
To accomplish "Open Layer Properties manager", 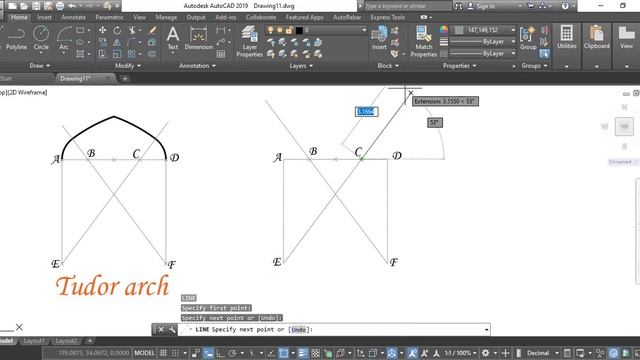I will coord(249,41).
